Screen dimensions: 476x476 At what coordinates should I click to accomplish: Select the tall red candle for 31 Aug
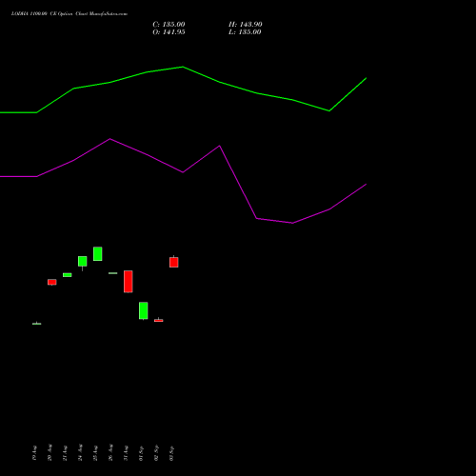129,282
